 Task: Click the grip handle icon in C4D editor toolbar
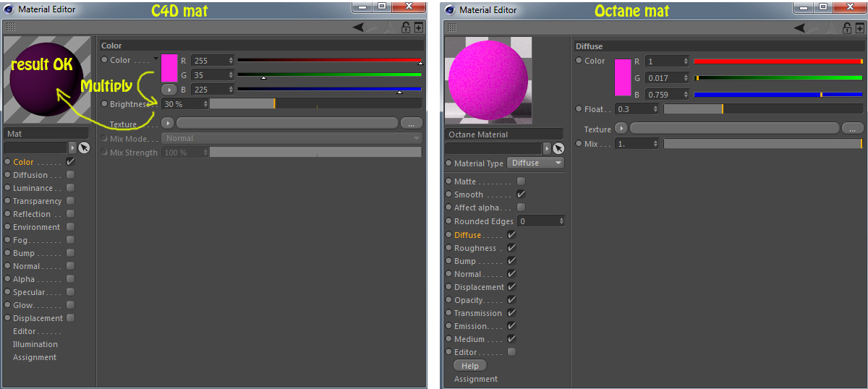pyautogui.click(x=11, y=27)
